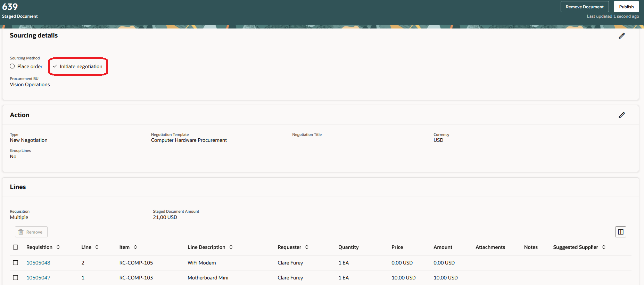Open requisition 10505048 link
The height and width of the screenshot is (285, 644).
[x=38, y=263]
